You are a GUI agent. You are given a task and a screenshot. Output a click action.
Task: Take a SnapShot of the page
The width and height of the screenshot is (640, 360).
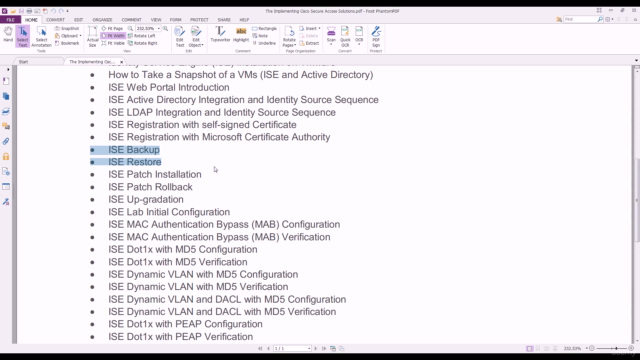[67, 29]
